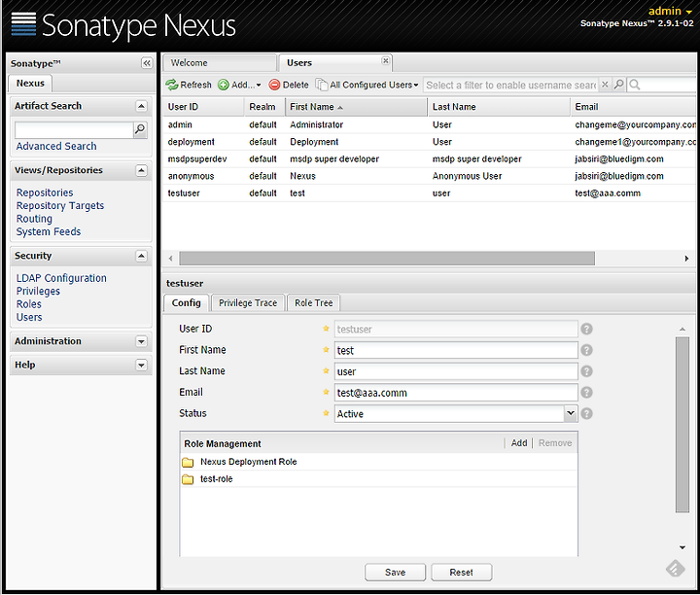700x595 pixels.
Task: Open the Status combo box arrow
Action: click(x=570, y=414)
